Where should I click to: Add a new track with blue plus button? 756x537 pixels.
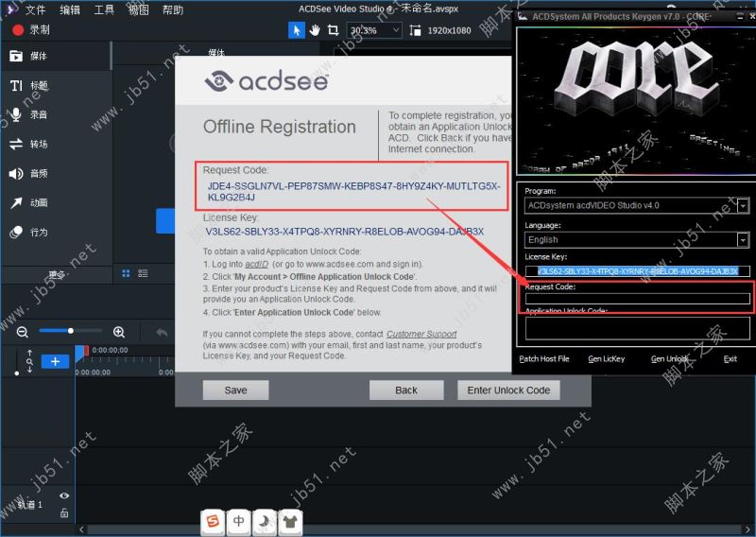[55, 361]
